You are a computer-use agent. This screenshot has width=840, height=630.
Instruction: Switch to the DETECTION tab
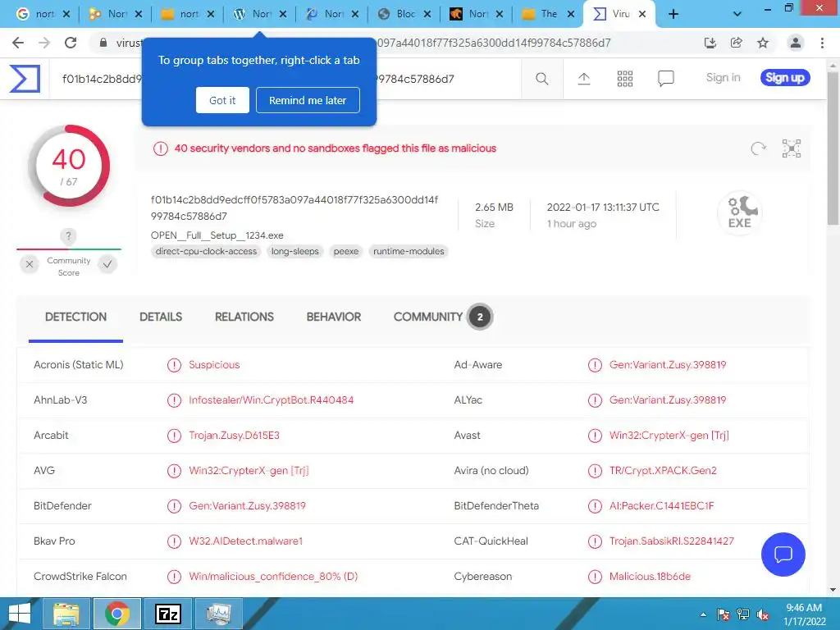tap(75, 317)
